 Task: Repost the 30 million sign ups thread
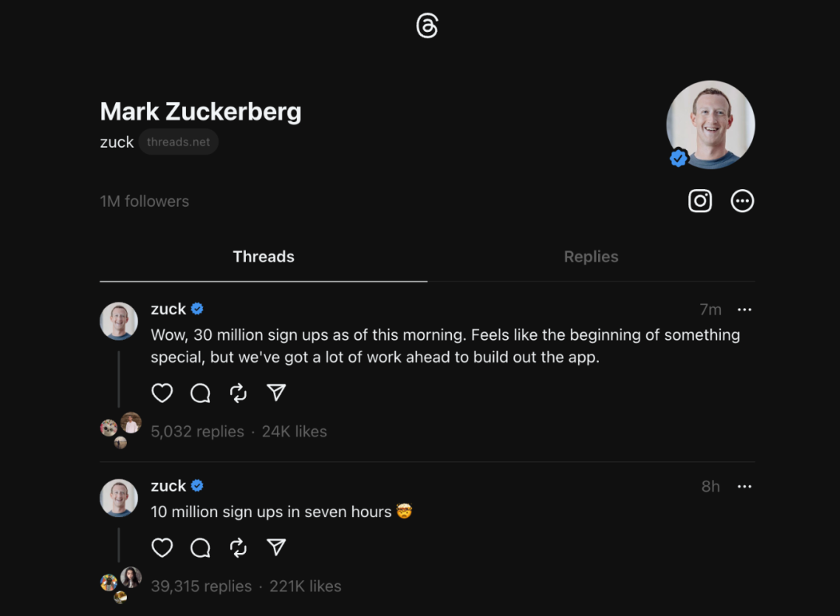pyautogui.click(x=238, y=394)
